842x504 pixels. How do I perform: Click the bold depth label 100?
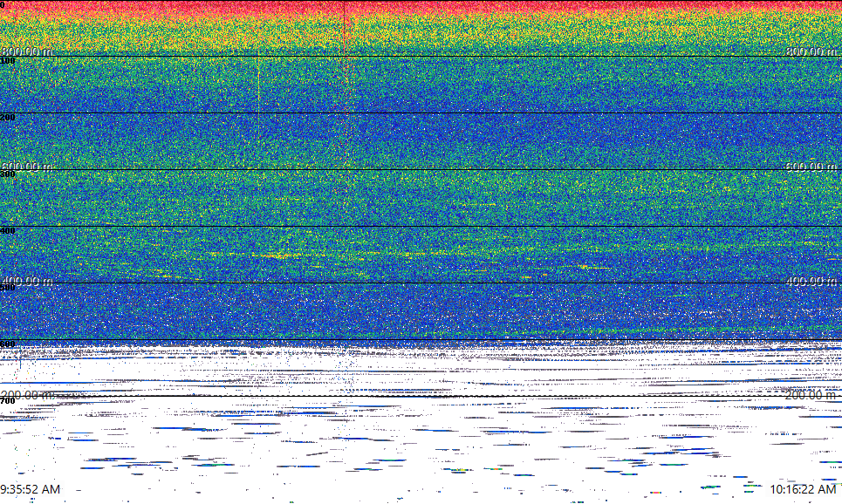click(8, 61)
